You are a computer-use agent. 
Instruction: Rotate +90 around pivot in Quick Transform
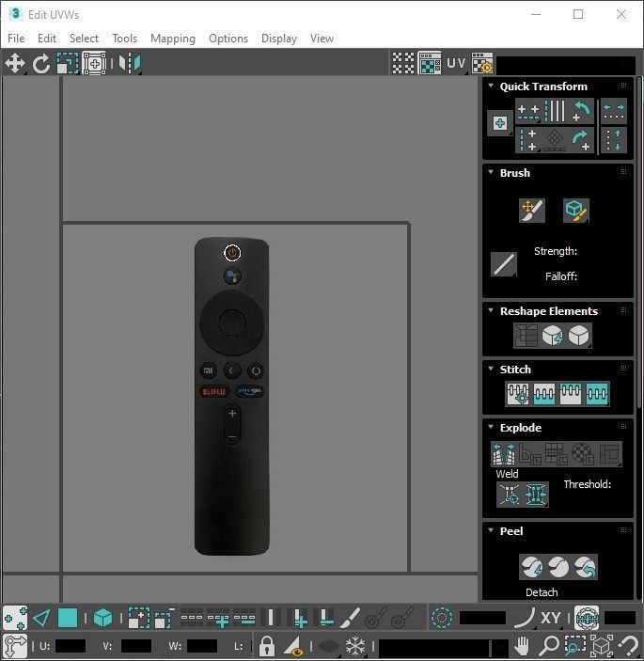pyautogui.click(x=581, y=140)
